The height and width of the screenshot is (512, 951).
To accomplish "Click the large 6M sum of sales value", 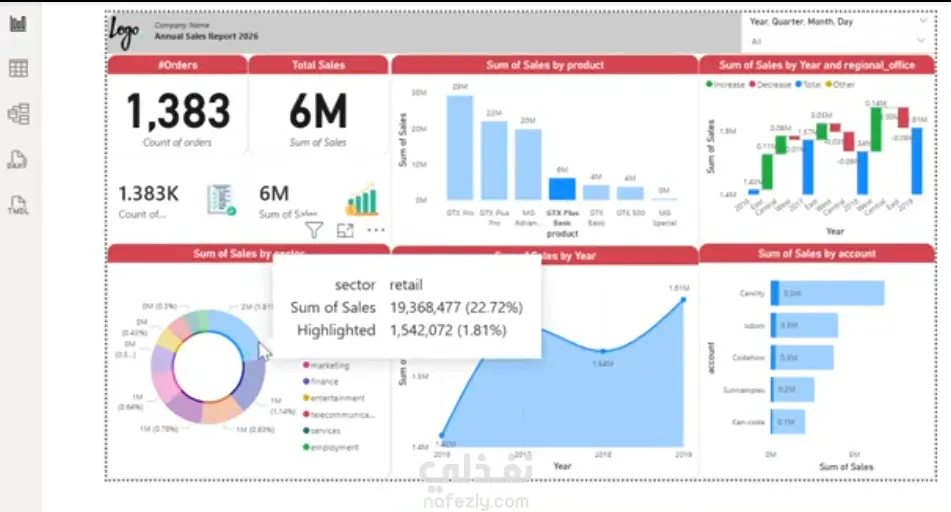I will click(x=318, y=112).
